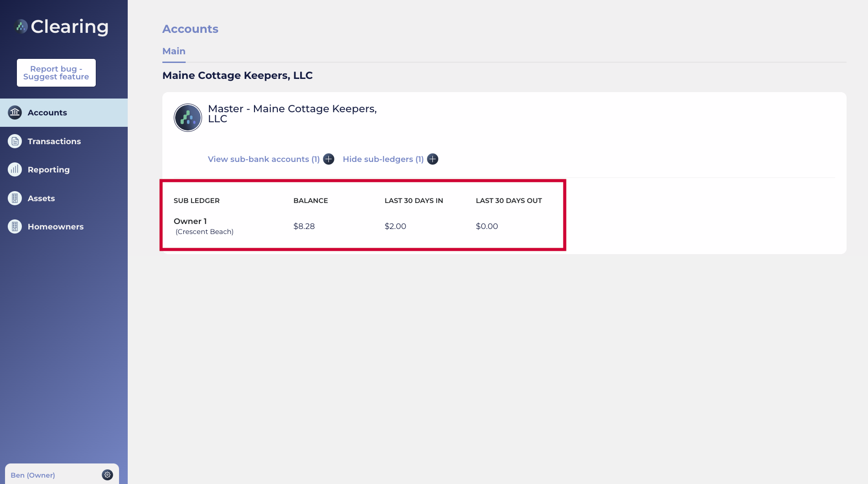Navigate to Assets in sidebar
Screen dimensions: 868x484
pyautogui.click(x=42, y=198)
